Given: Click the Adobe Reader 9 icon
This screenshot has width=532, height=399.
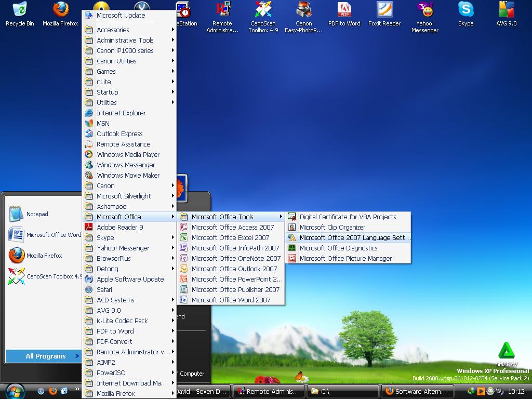Looking at the screenshot, I should (89, 227).
